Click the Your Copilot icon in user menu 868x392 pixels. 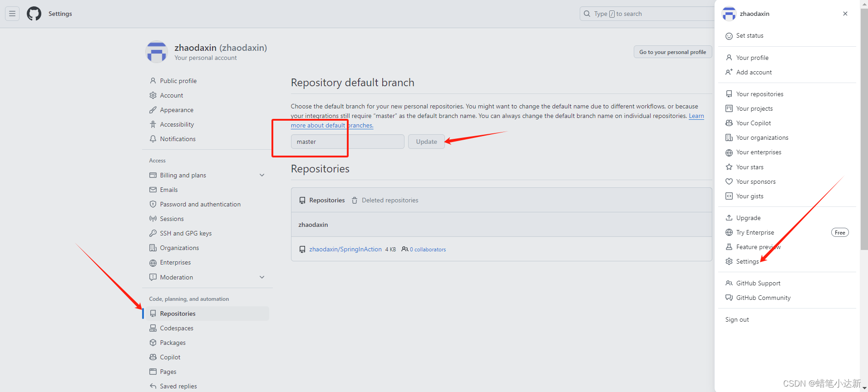(x=729, y=123)
